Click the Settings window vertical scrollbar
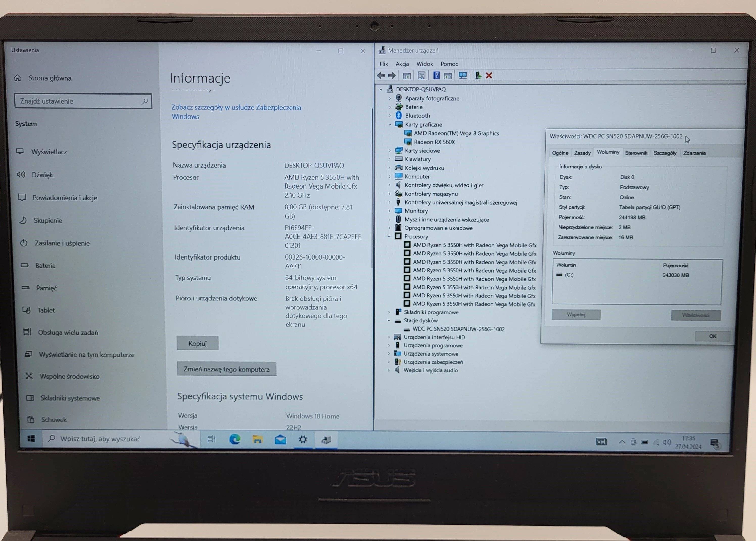This screenshot has height=541, width=756. click(x=372, y=188)
